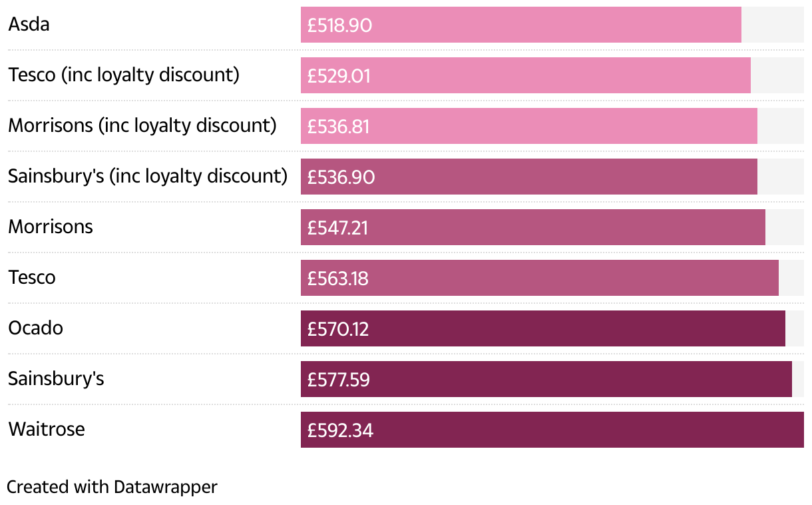The height and width of the screenshot is (505, 812).
Task: Click the Tesco (inc loyalty discount) label
Action: click(124, 75)
